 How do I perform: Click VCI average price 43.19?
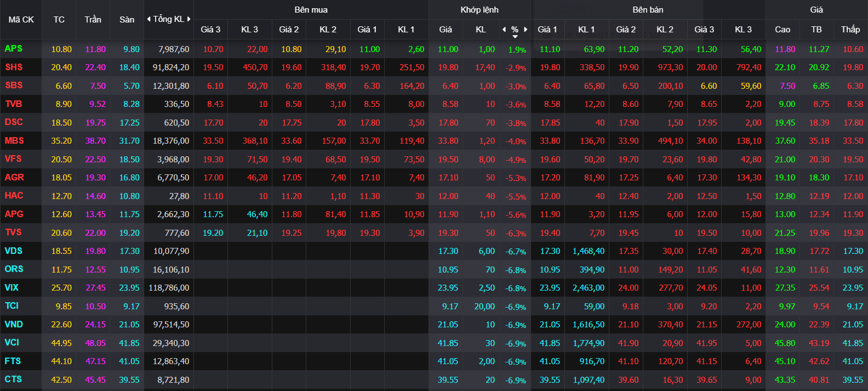click(819, 343)
